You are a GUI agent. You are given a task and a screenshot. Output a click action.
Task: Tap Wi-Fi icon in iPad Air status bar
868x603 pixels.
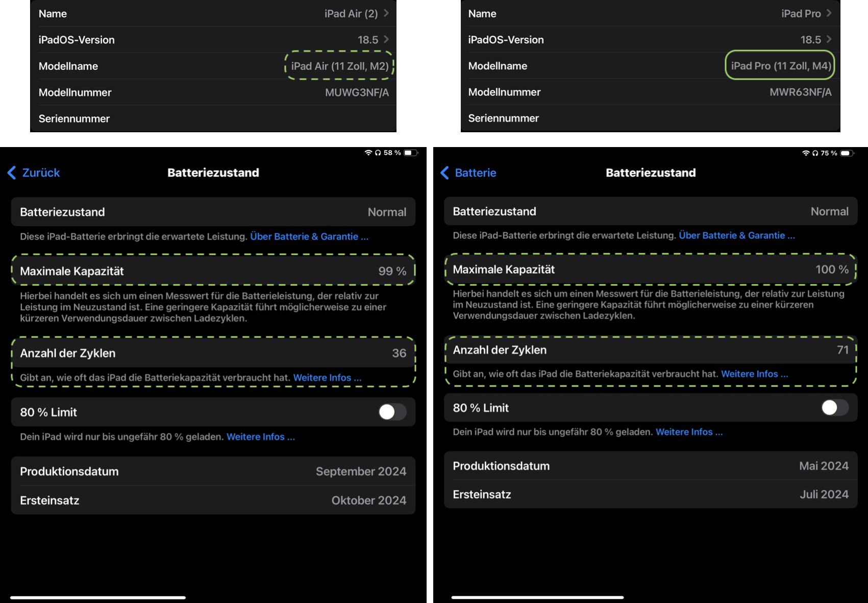[x=368, y=153]
